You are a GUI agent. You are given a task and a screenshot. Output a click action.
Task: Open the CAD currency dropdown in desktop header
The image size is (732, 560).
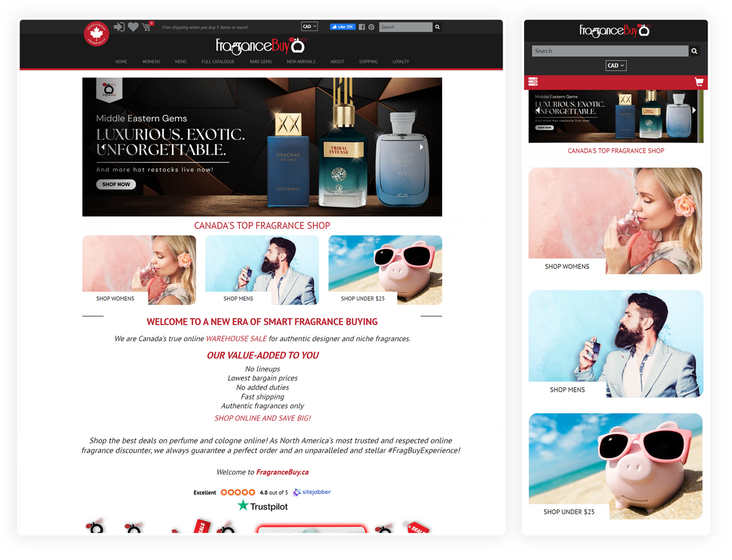click(x=309, y=27)
